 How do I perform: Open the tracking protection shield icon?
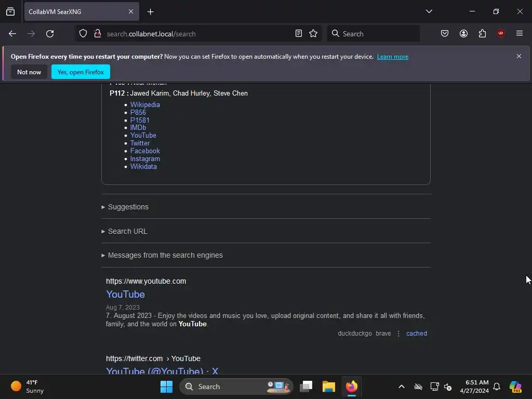[x=83, y=34]
